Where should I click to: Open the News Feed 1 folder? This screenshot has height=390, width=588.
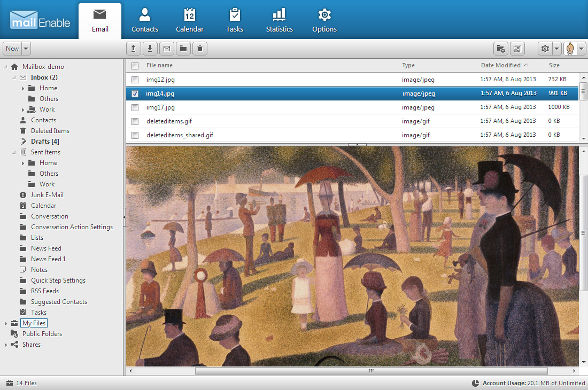[x=48, y=259]
